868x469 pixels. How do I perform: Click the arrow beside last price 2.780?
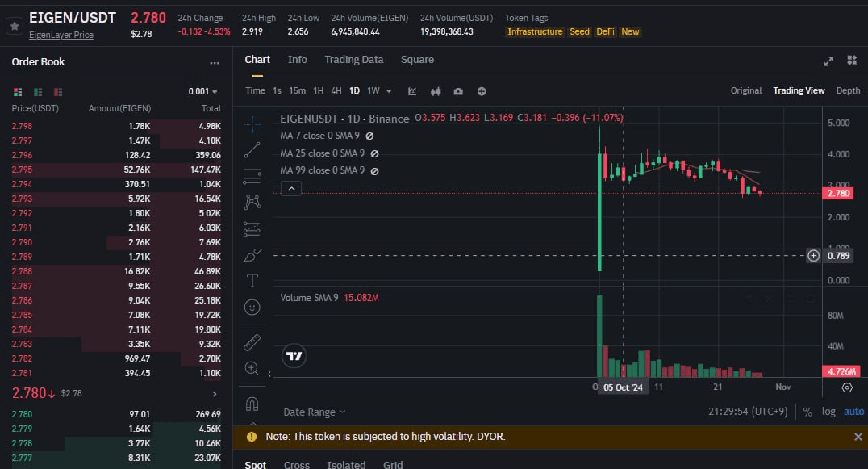(215, 394)
